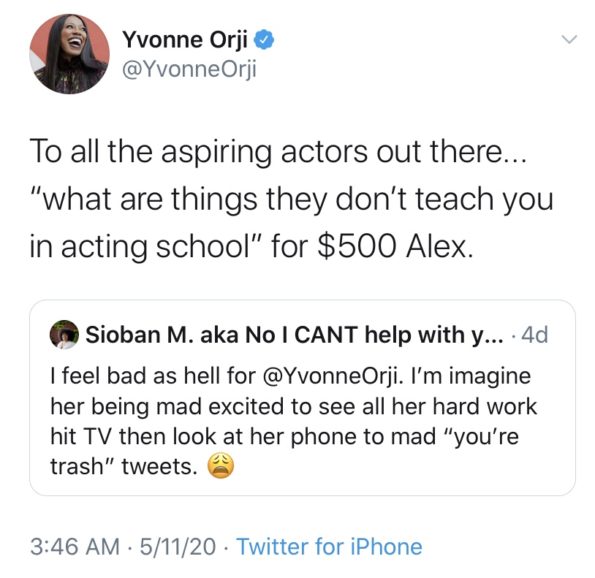Click the line 'To all the aspiring actors'

[279, 152]
